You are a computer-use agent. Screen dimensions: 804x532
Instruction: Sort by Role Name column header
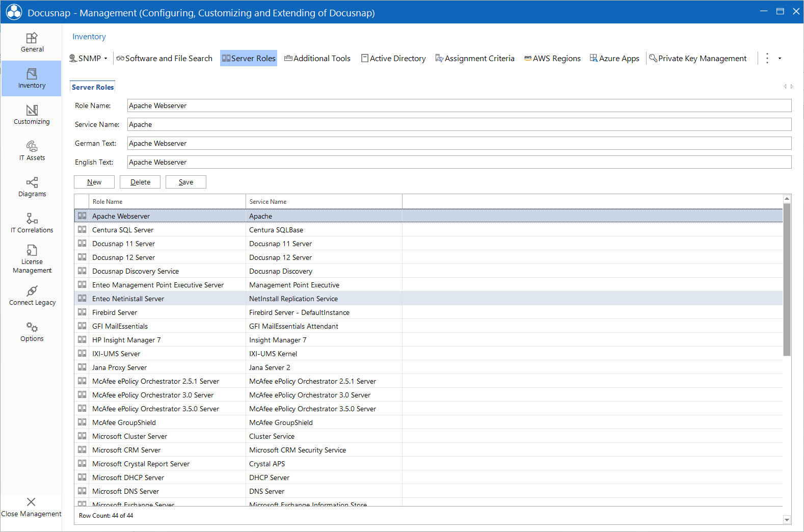(x=167, y=202)
